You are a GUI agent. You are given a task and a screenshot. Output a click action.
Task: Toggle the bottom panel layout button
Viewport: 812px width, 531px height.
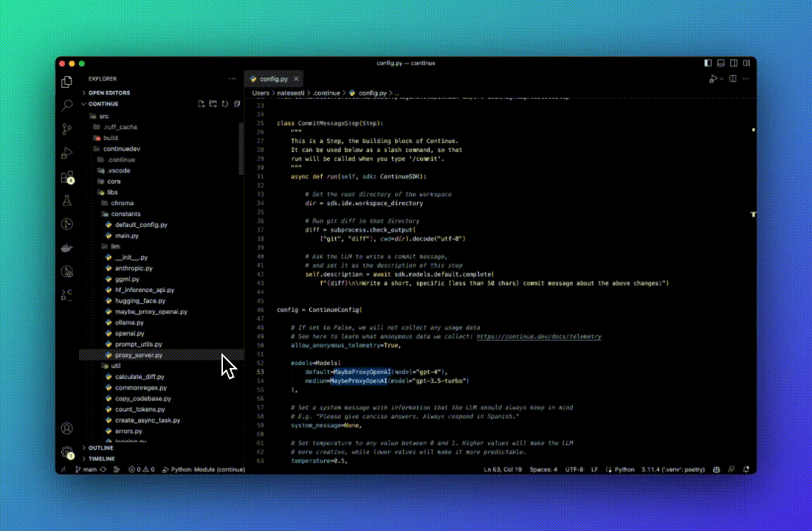(721, 63)
